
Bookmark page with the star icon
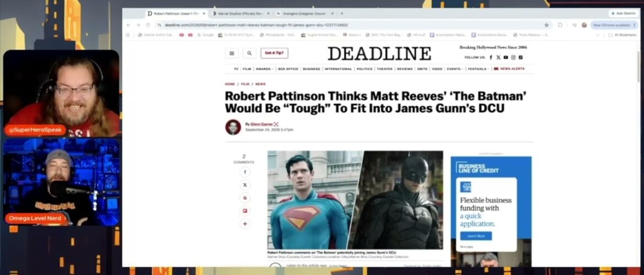546,25
